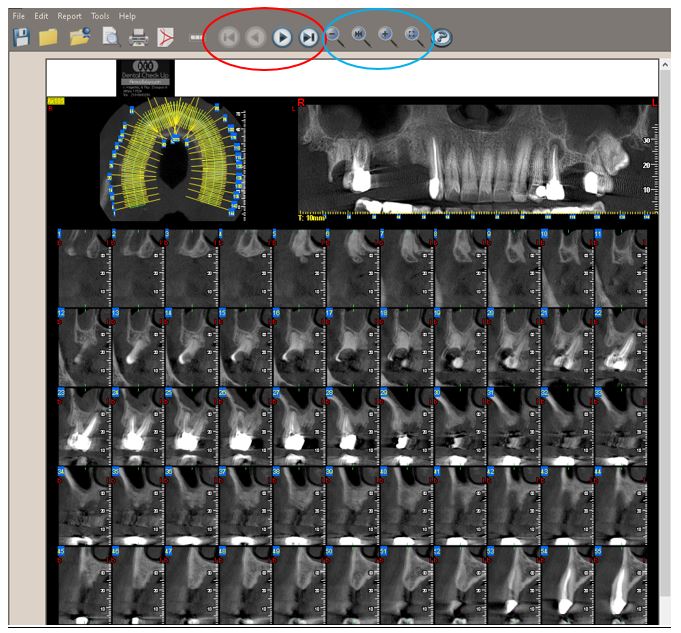Open the Report menu
Image resolution: width=681 pixels, height=633 pixels.
pos(69,17)
